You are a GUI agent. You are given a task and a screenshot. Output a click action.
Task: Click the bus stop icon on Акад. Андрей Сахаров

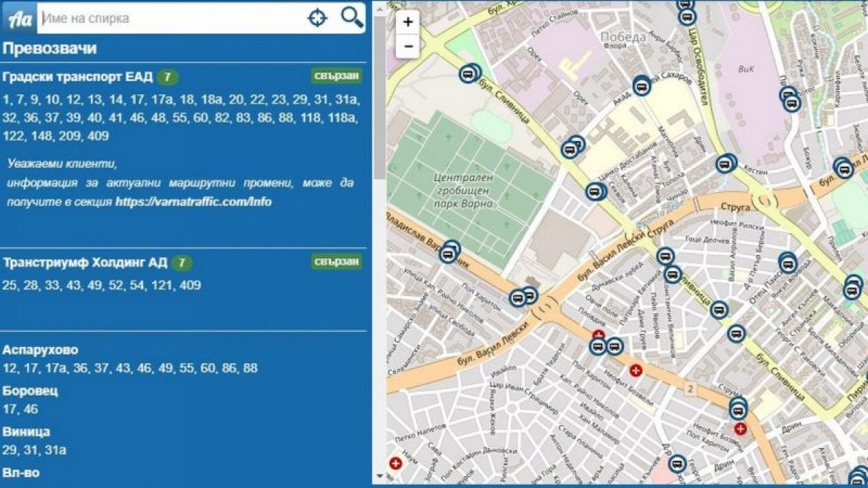click(642, 86)
